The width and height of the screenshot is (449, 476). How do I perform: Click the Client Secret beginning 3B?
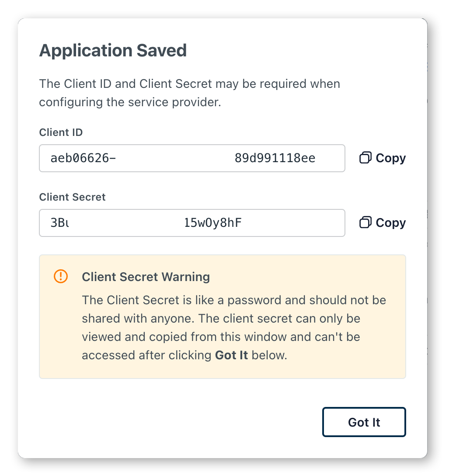coord(60,223)
